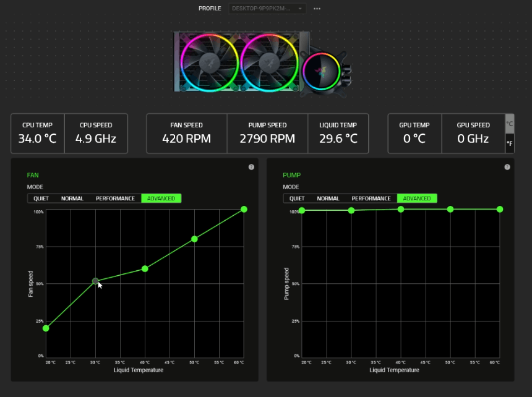Select the Advanced tab in the Fan panel
The width and height of the screenshot is (532, 397).
coord(161,198)
